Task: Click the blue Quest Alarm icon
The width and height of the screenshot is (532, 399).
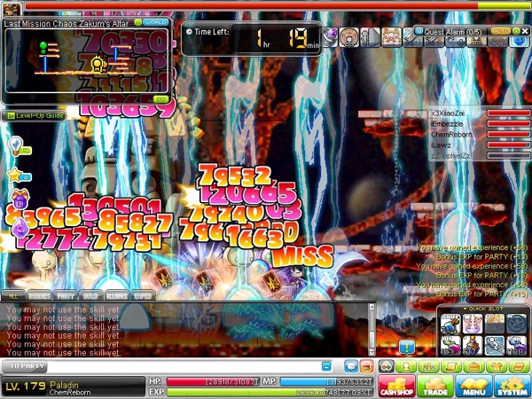Action: (419, 31)
